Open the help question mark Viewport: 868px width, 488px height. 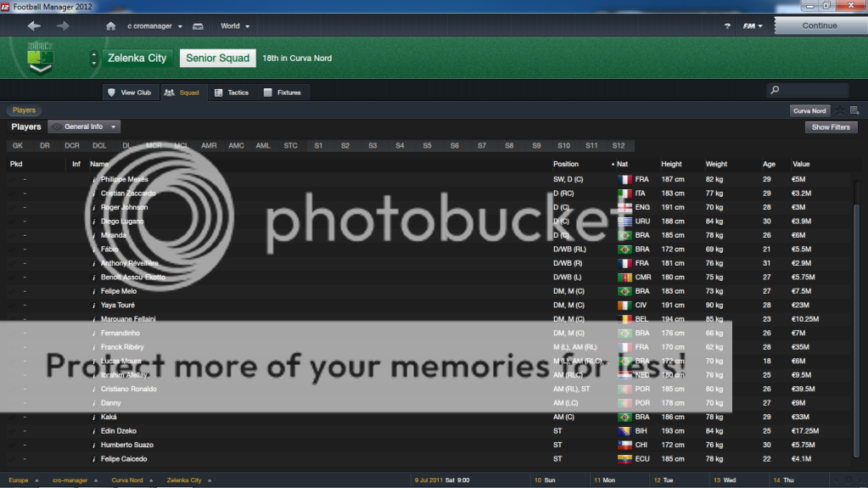coord(727,26)
